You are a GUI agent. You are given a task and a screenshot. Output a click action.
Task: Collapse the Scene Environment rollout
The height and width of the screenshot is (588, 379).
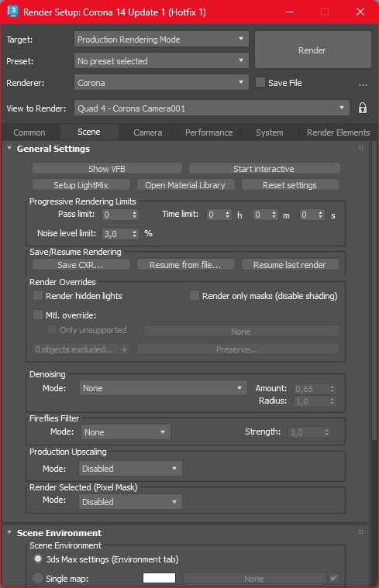[x=9, y=532]
